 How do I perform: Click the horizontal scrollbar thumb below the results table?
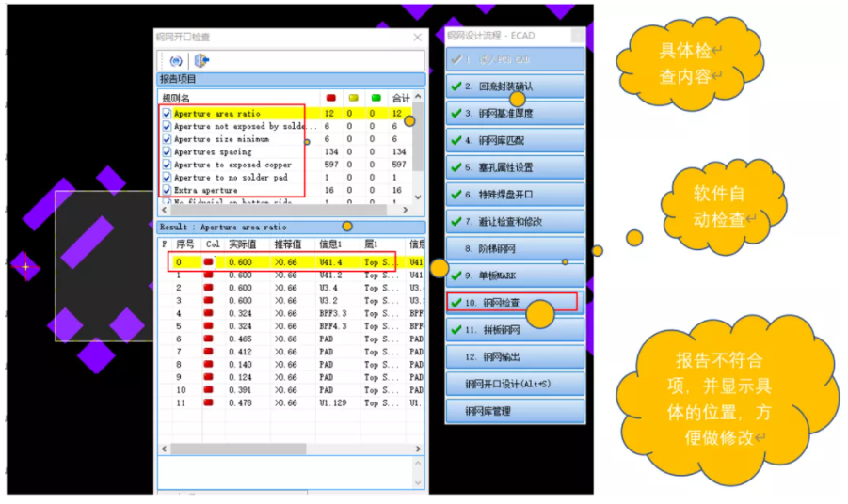point(238,449)
